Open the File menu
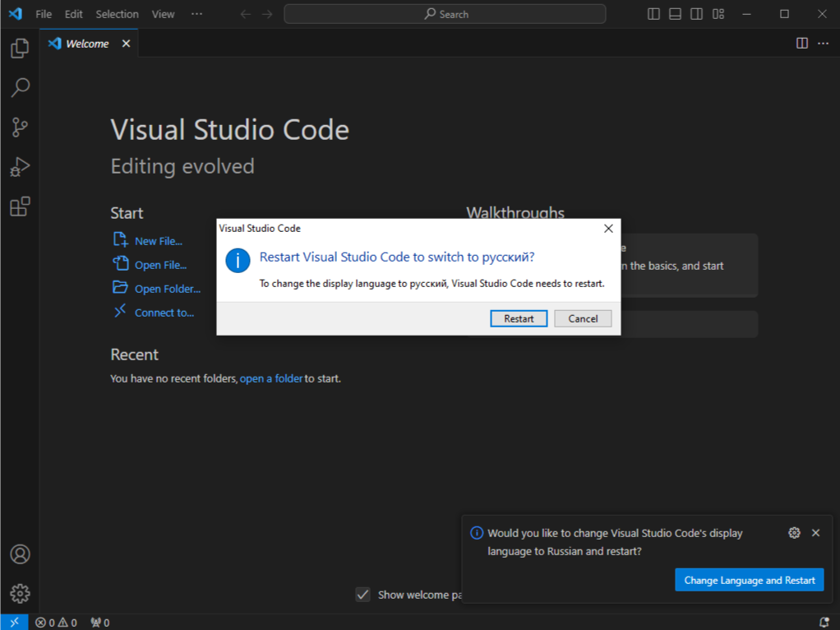 coord(44,14)
